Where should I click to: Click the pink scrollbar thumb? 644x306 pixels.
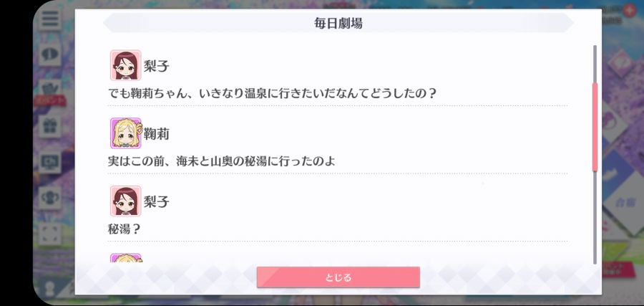pyautogui.click(x=595, y=127)
